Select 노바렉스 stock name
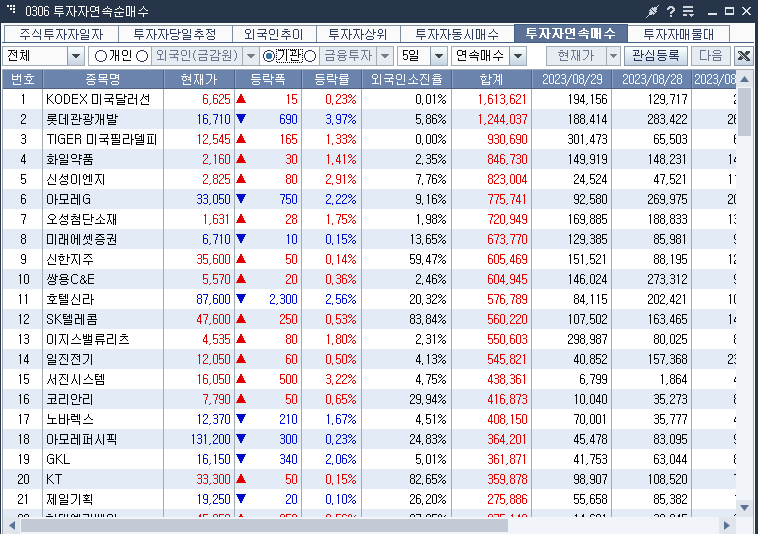Screen dimensions: 758x534 (x=70, y=420)
